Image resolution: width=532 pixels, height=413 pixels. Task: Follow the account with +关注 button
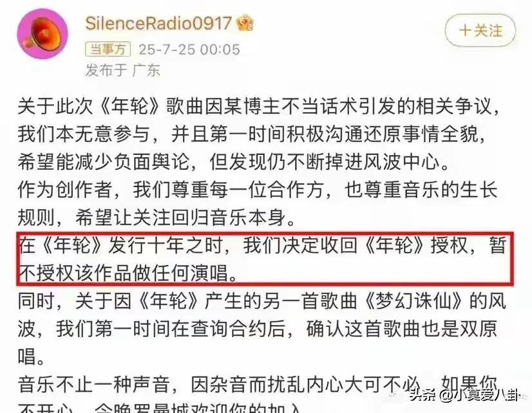click(x=480, y=30)
